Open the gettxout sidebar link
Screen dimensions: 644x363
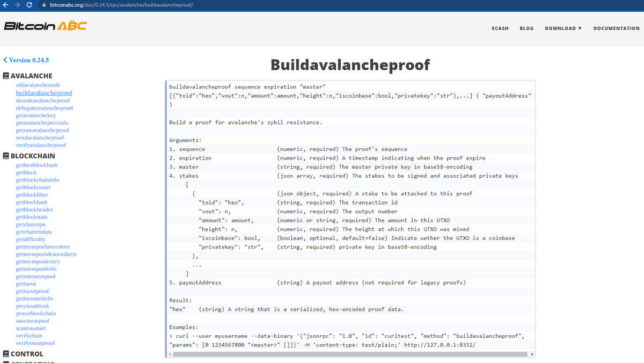[x=26, y=284]
